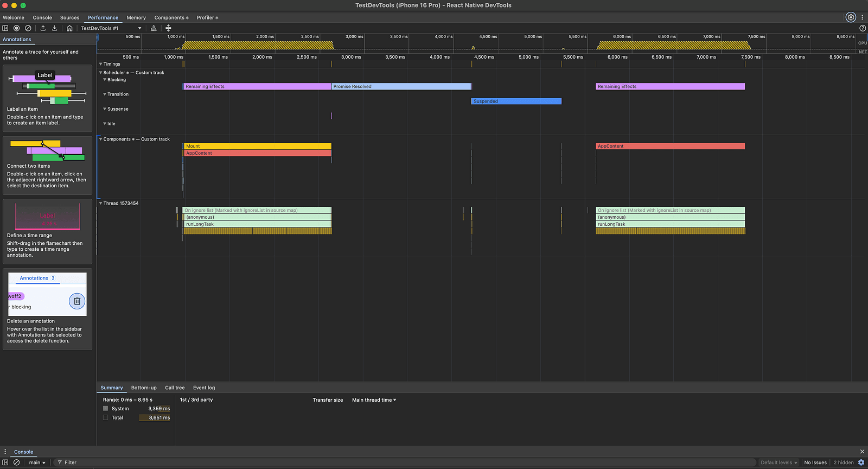Viewport: 868px width, 469px height.
Task: Go to the Performance home landing page
Action: [69, 28]
